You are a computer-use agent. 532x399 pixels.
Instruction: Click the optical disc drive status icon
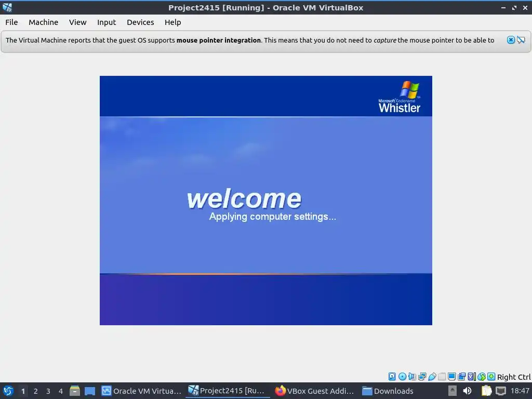402,376
